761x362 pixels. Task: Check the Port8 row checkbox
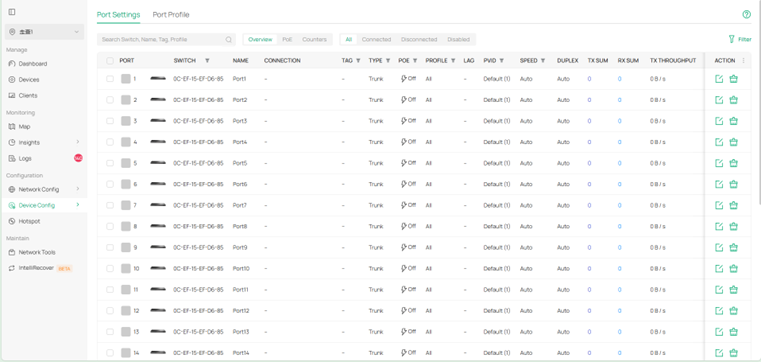[110, 226]
